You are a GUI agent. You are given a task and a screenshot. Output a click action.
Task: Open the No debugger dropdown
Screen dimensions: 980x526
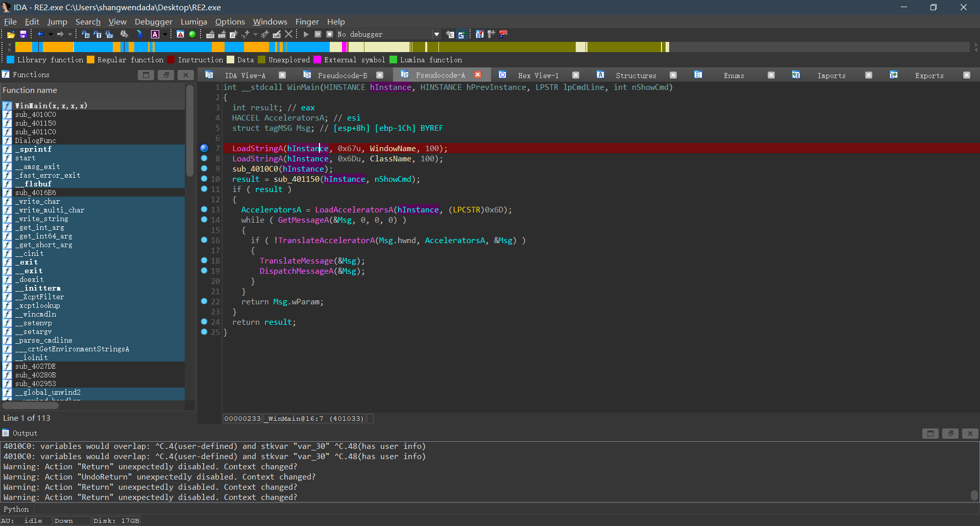pyautogui.click(x=436, y=34)
